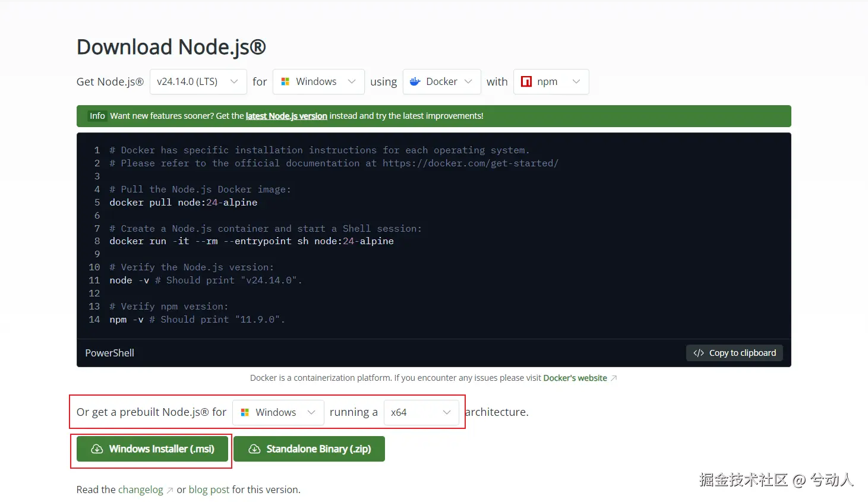Click the PowerShell label under the code block
868x502 pixels.
110,353
